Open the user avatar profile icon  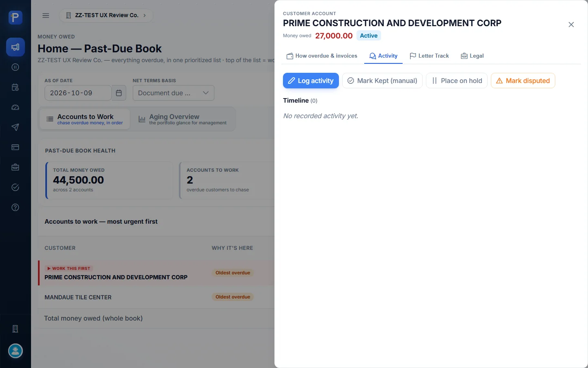point(16,351)
